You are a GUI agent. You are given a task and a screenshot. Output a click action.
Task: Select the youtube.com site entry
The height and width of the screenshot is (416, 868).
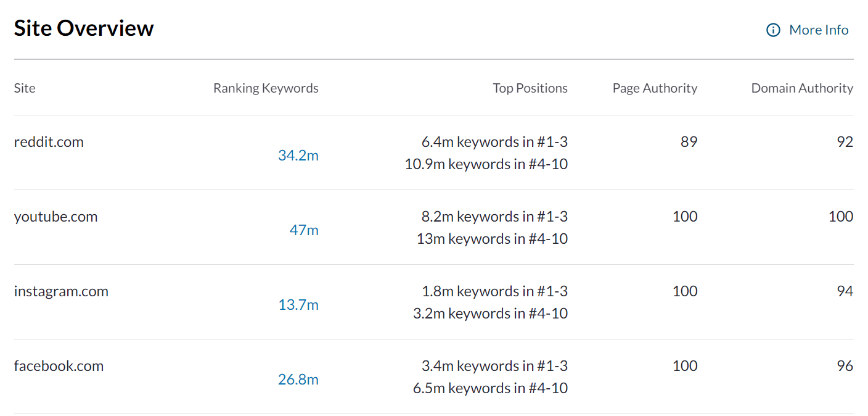tap(55, 217)
